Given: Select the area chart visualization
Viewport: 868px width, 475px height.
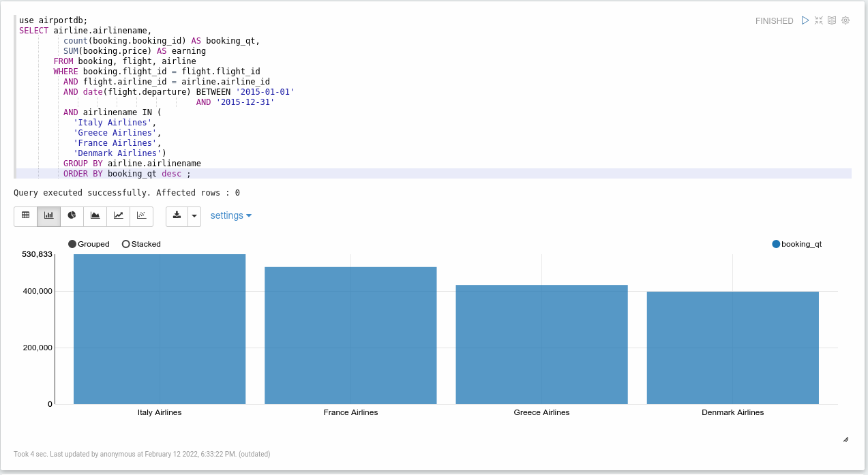Looking at the screenshot, I should 95,215.
